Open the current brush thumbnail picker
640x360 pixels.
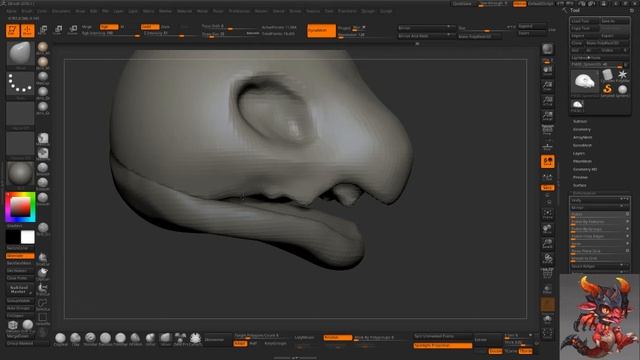point(20,55)
